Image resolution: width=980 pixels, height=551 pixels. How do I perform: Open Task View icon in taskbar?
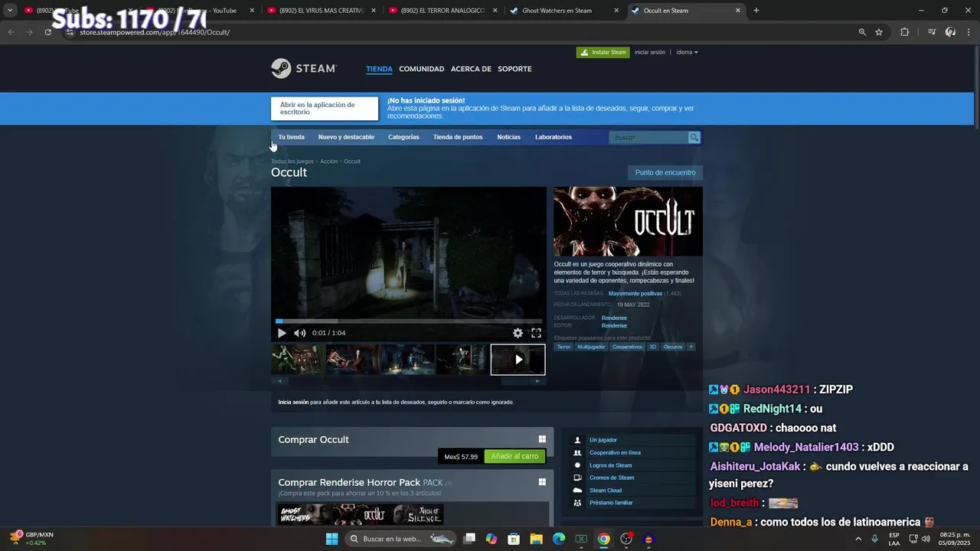pyautogui.click(x=469, y=539)
